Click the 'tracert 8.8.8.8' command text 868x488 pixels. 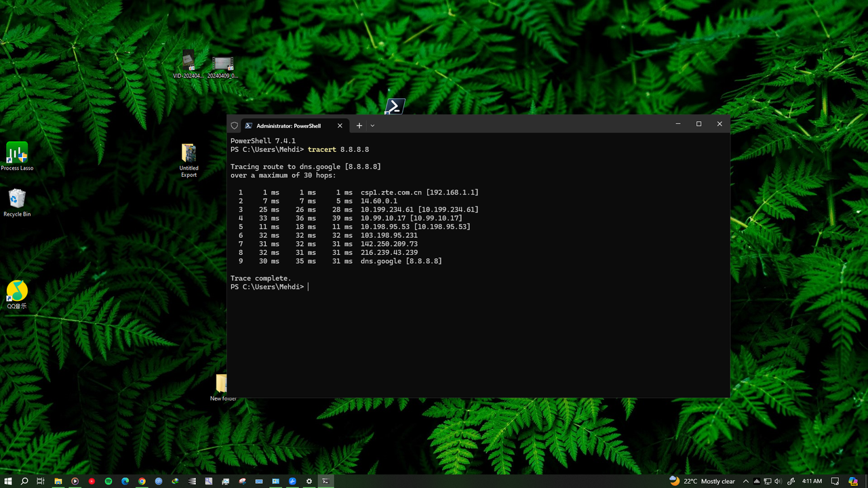coord(338,149)
